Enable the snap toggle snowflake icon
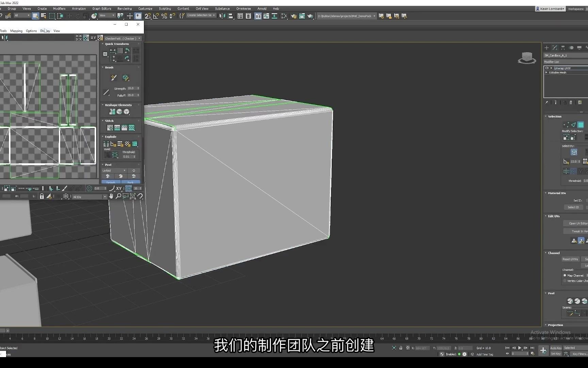 (x=66, y=197)
